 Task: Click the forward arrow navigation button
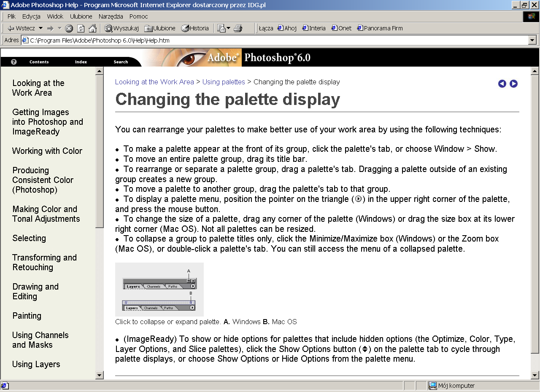50,28
